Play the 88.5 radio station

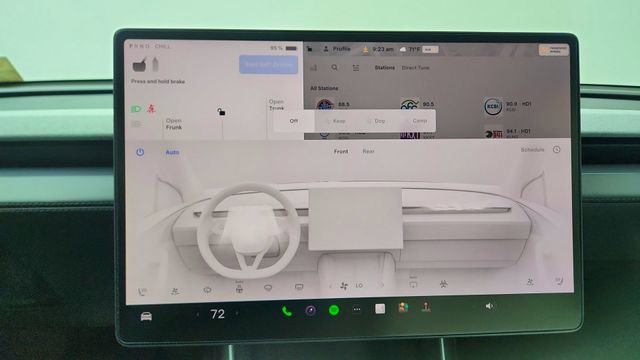pos(334,104)
